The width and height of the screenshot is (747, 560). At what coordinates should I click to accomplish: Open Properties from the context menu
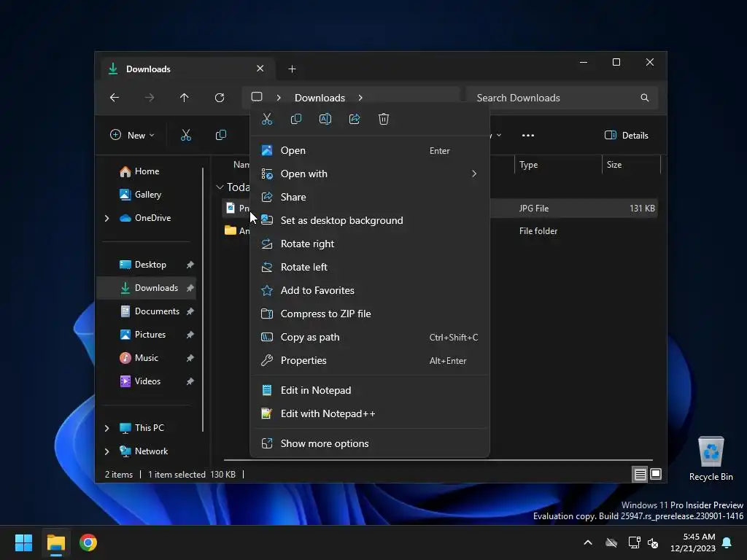tap(370, 360)
